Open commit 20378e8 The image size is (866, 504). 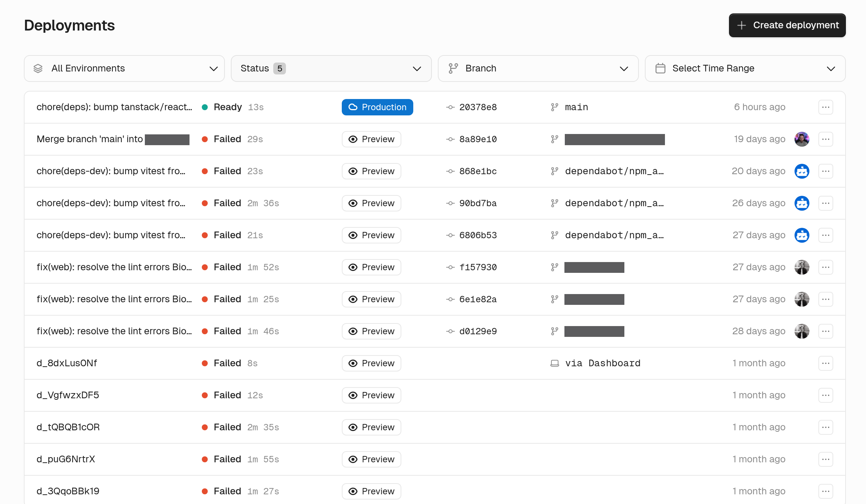pyautogui.click(x=478, y=107)
